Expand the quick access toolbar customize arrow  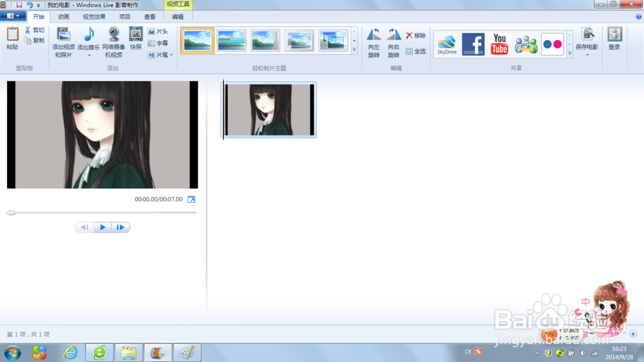tap(39, 5)
